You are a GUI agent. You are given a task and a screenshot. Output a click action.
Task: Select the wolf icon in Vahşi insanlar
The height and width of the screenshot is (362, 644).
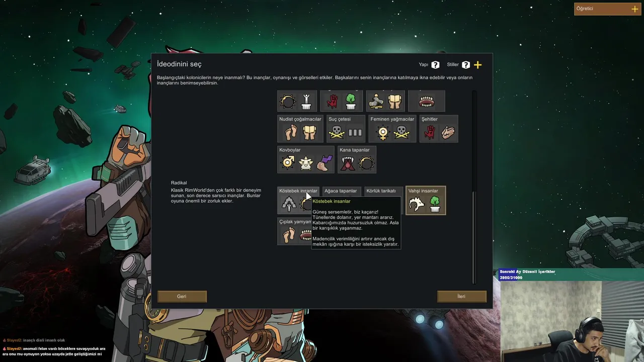pos(417,204)
